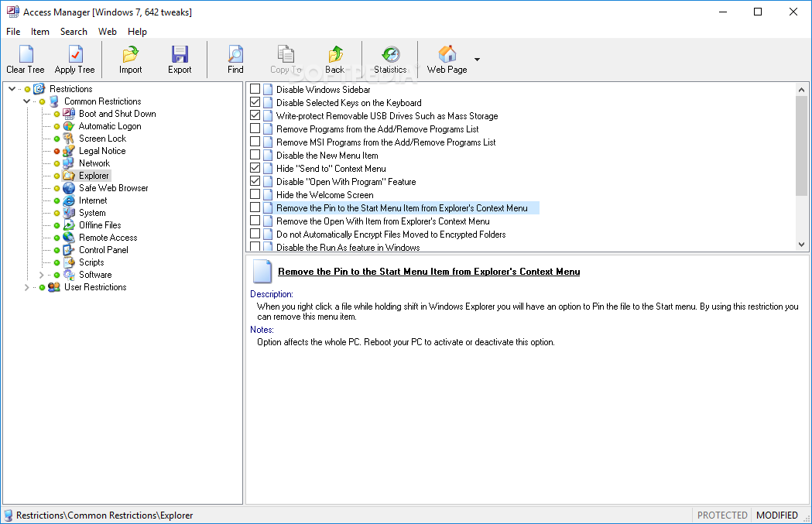Click the status bar path Restrictions\Common Restrictions\Explorer
This screenshot has height=524, width=812.
(x=104, y=515)
